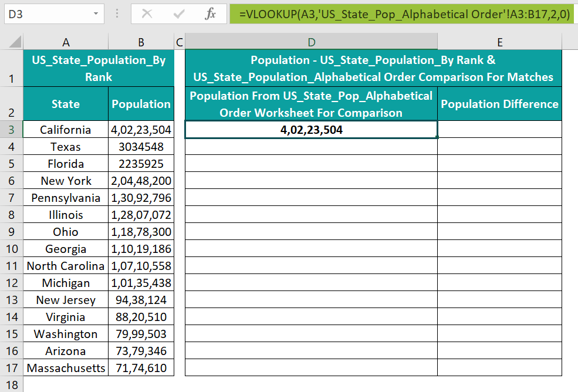Select row 10 header
The width and height of the screenshot is (578, 392).
click(11, 249)
